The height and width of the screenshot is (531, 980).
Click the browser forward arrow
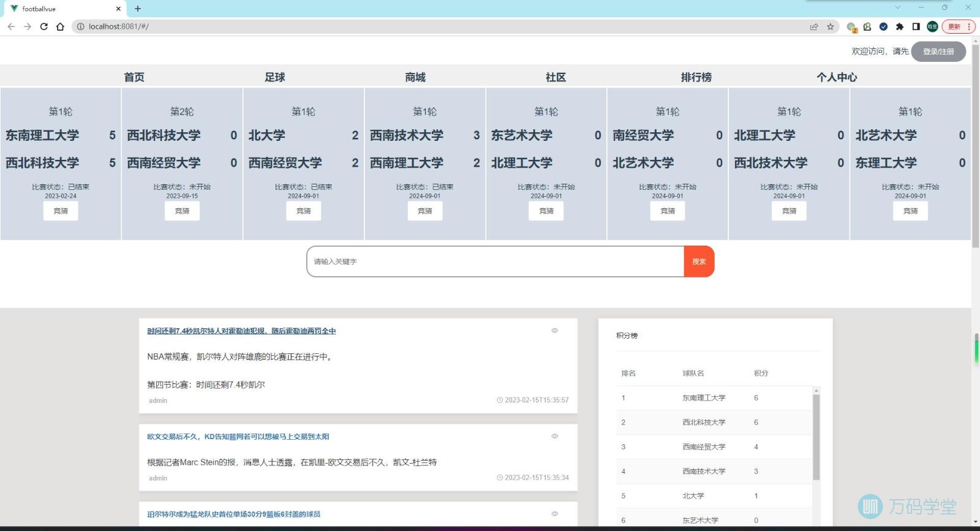[x=28, y=26]
